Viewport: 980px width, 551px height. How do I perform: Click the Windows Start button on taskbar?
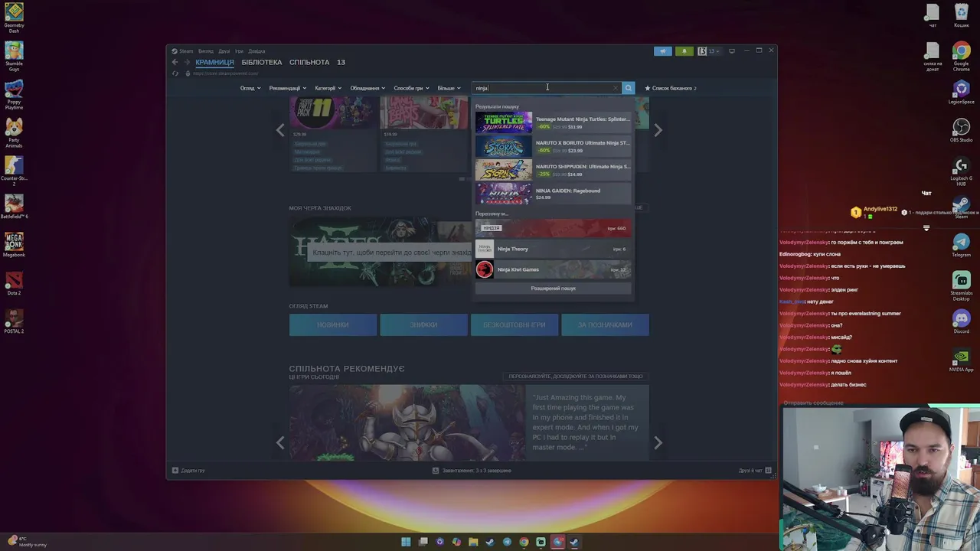(406, 542)
